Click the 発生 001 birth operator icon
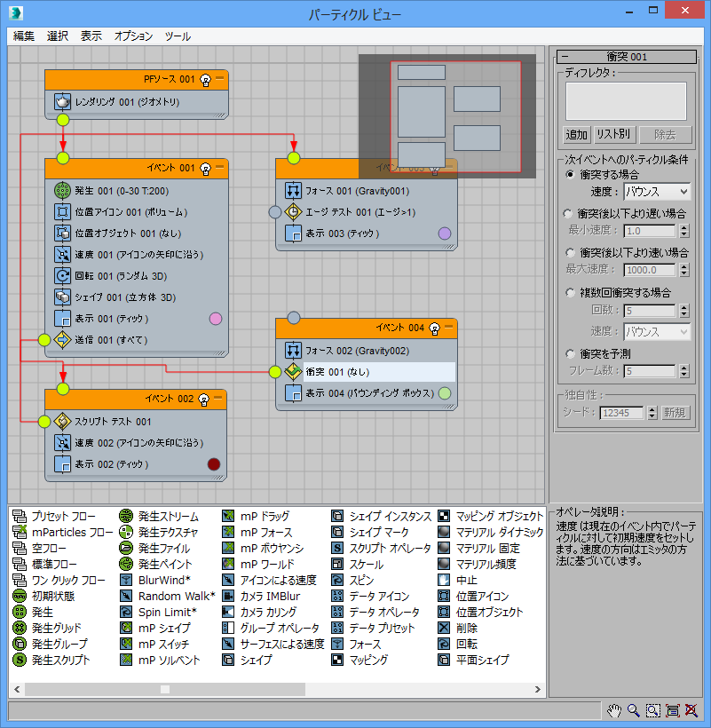Image resolution: width=711 pixels, height=728 pixels. click(x=62, y=190)
